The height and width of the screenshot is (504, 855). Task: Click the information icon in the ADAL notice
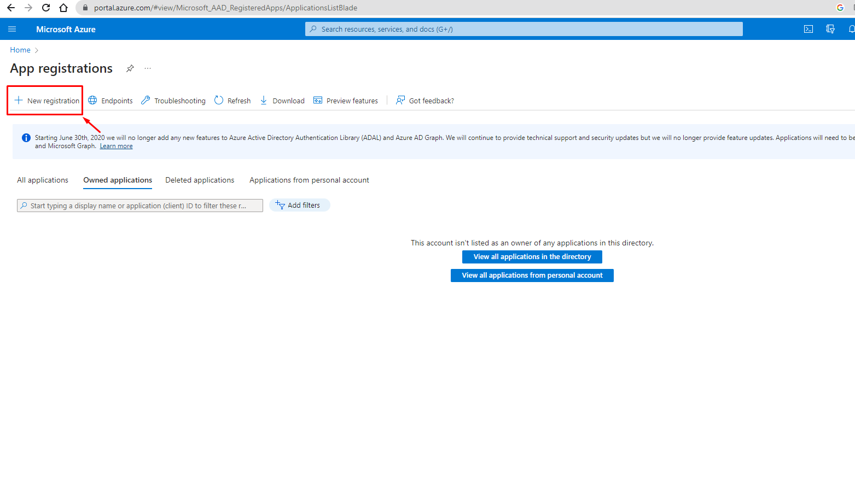pos(26,138)
